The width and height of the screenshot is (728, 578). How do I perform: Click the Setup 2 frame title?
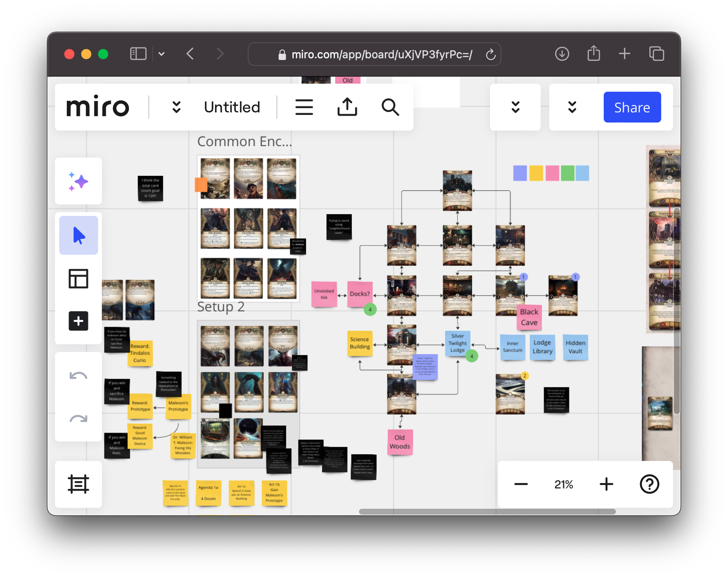coord(221,307)
